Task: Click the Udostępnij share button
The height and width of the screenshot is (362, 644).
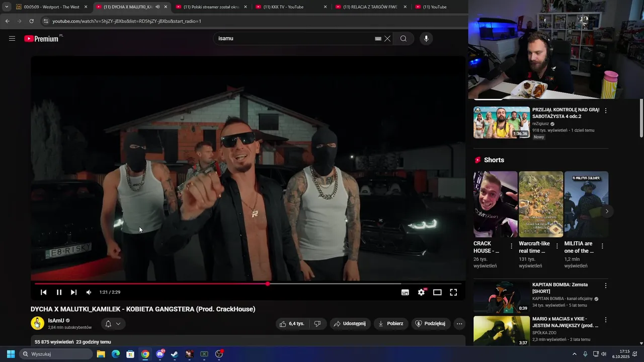Action: [x=350, y=324]
